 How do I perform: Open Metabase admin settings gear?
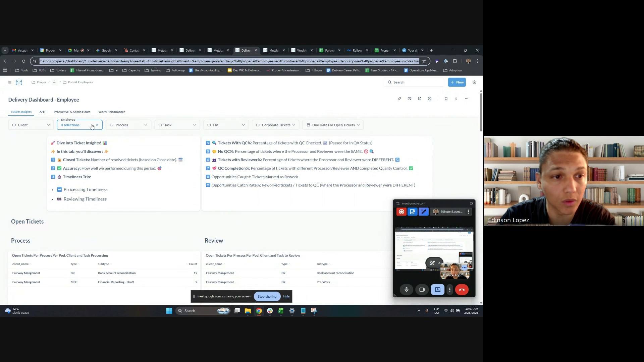474,82
